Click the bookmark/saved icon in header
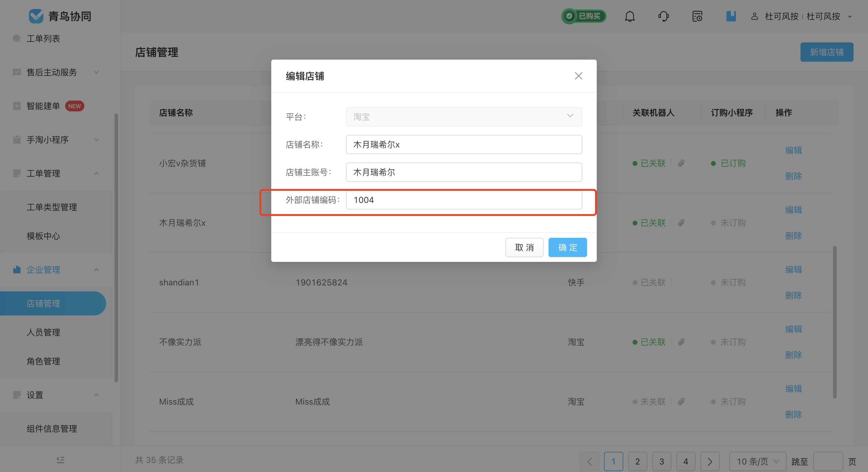 [x=730, y=16]
